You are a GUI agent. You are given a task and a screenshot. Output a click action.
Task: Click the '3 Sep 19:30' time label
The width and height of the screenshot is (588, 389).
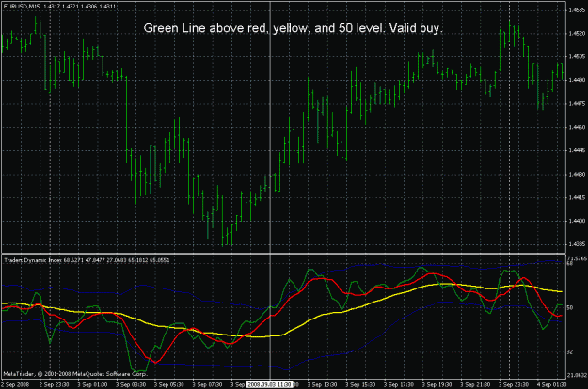pos(437,385)
